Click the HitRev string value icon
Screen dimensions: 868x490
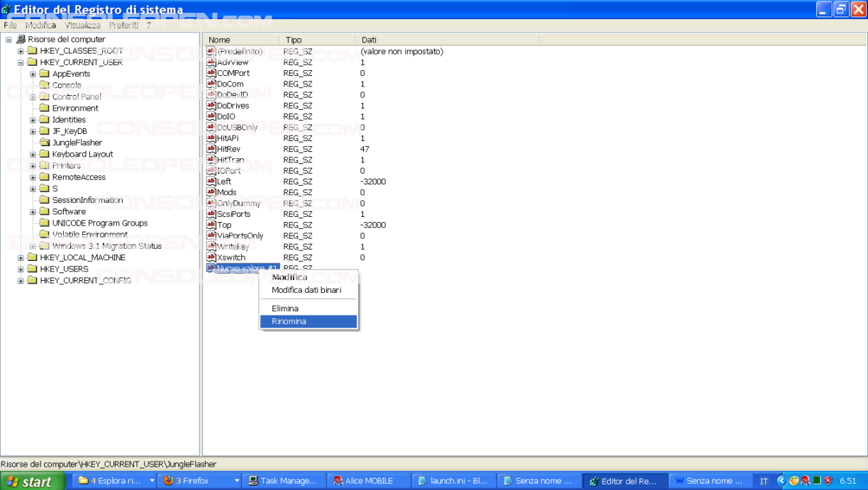point(211,149)
